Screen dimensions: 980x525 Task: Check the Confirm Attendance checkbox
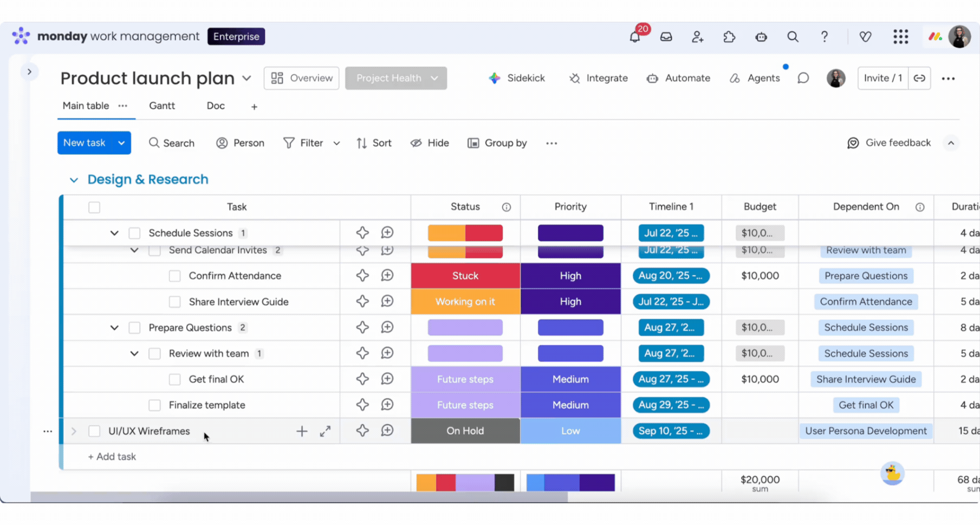click(174, 276)
